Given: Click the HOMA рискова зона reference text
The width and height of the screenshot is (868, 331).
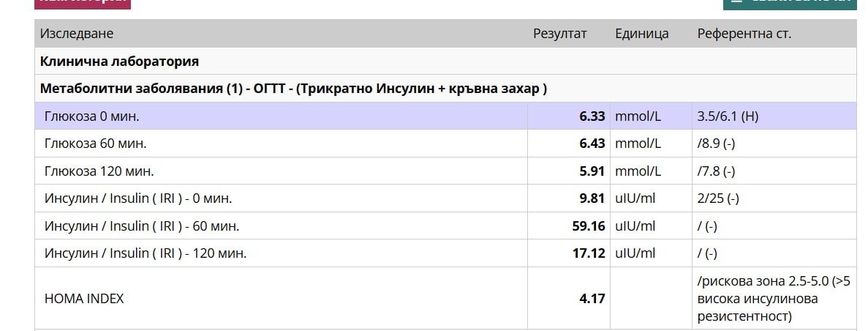Looking at the screenshot, I should 774,299.
